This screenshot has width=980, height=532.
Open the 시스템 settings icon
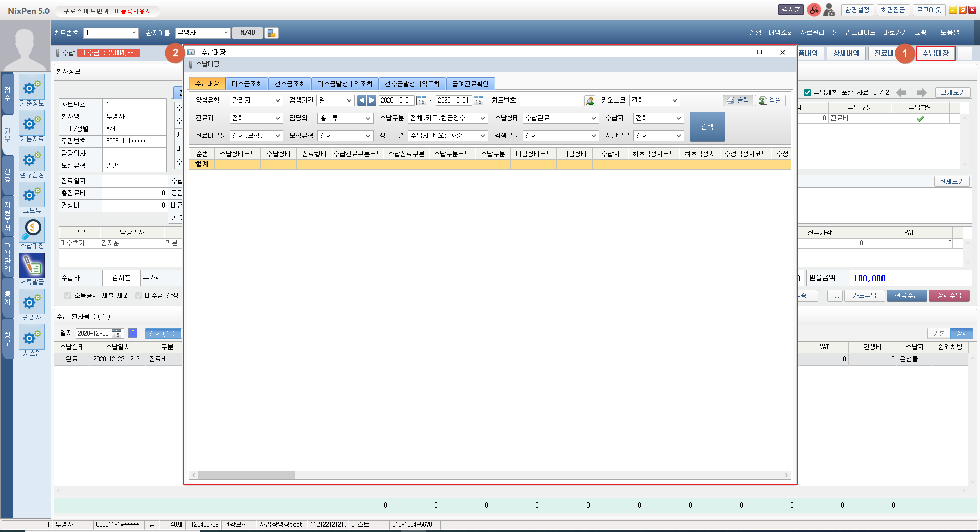click(x=32, y=338)
